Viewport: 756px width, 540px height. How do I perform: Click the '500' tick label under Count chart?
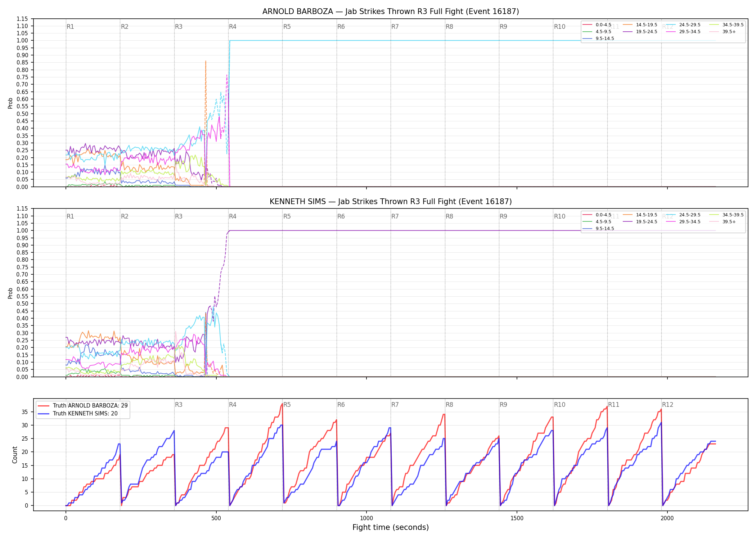[216, 518]
